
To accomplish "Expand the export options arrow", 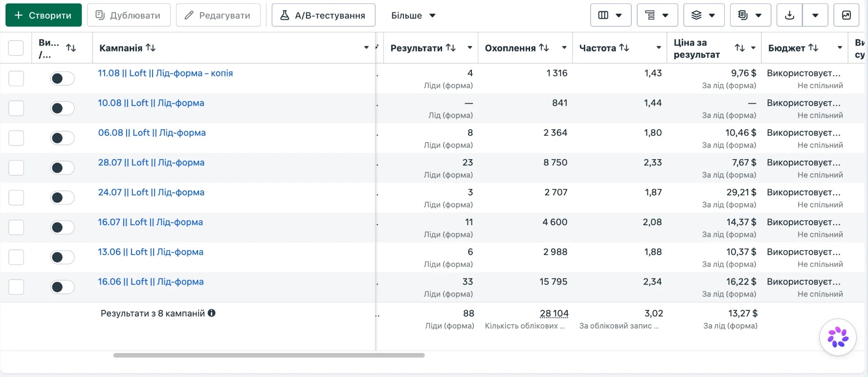I will (815, 15).
